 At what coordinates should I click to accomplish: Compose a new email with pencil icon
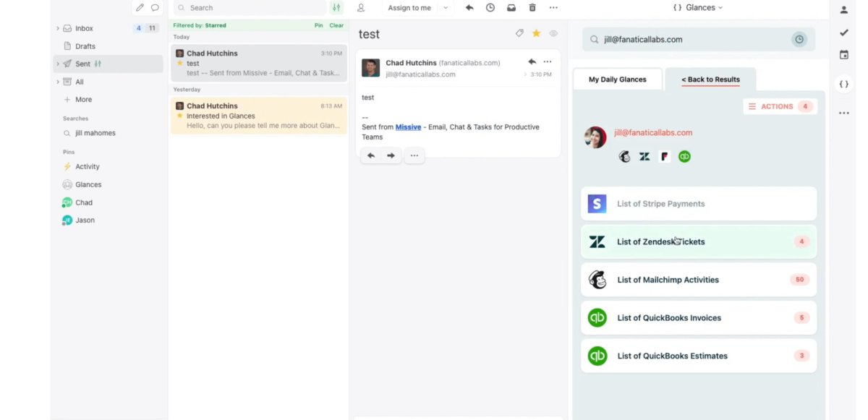click(140, 8)
